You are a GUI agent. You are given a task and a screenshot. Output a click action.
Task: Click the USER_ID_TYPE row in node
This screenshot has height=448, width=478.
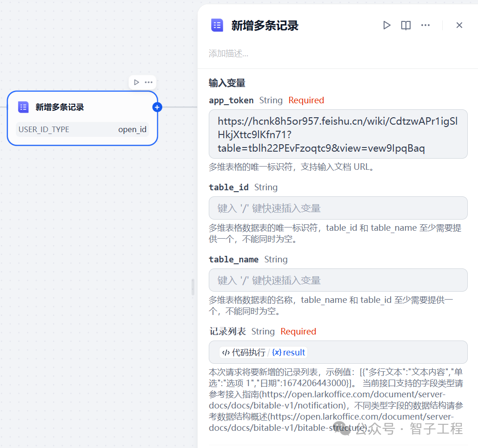coord(82,130)
